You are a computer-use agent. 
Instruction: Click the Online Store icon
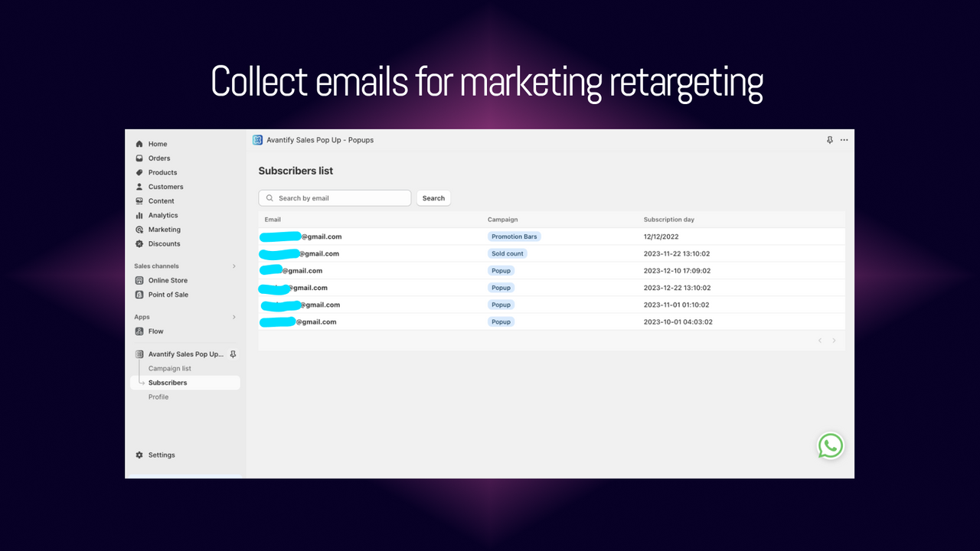139,280
